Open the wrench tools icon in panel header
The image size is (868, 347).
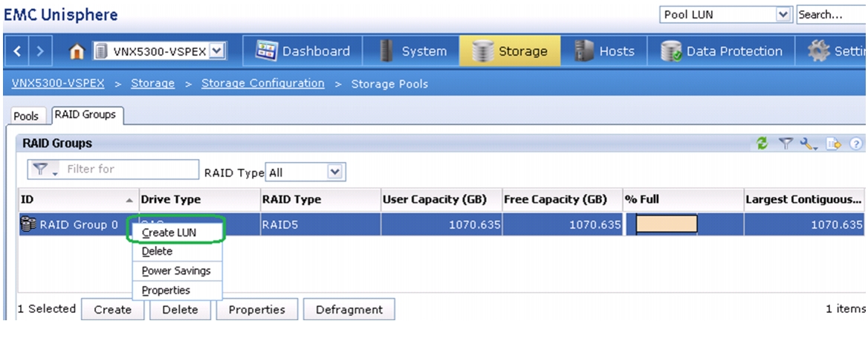pyautogui.click(x=809, y=144)
